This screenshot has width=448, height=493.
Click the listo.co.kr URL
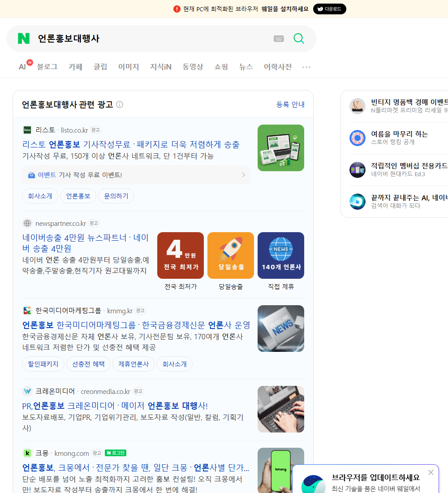74,130
